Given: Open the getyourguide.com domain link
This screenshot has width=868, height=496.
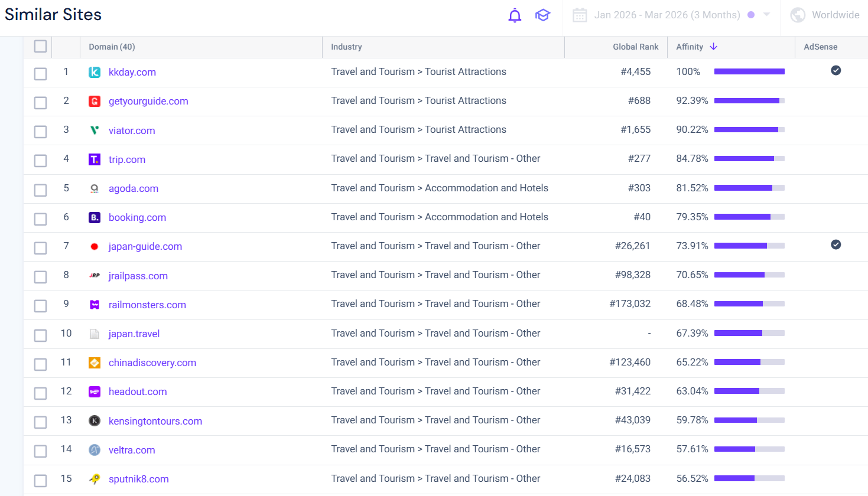Looking at the screenshot, I should 148,101.
